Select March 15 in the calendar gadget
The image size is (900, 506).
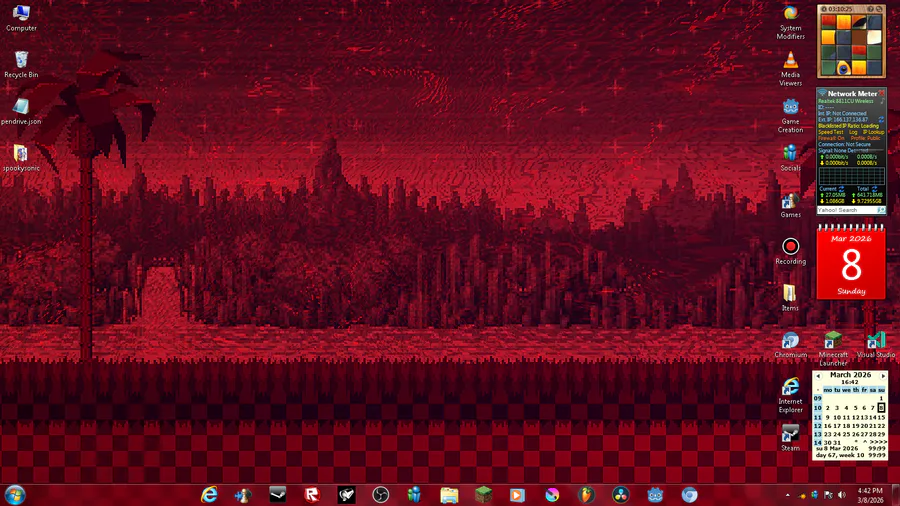coord(881,417)
